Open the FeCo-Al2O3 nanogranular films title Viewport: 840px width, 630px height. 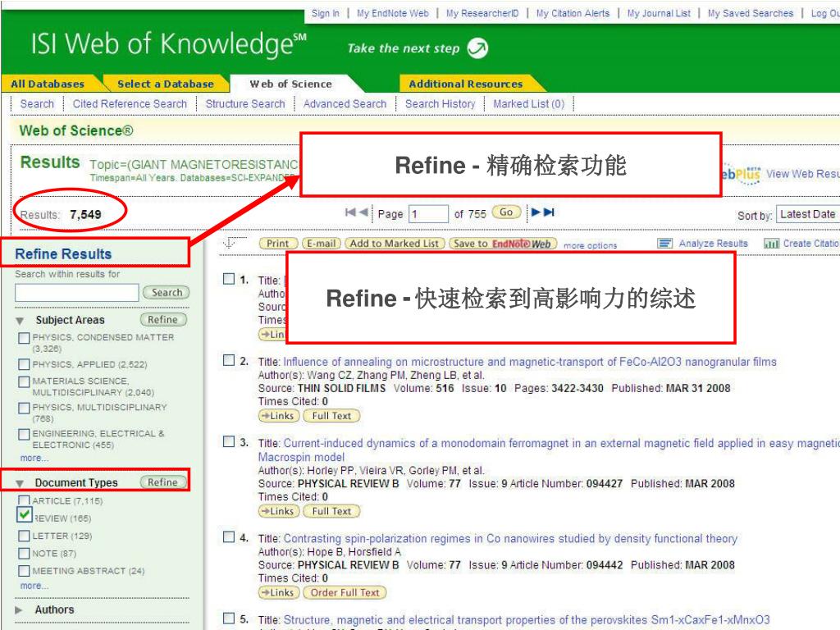tap(530, 362)
